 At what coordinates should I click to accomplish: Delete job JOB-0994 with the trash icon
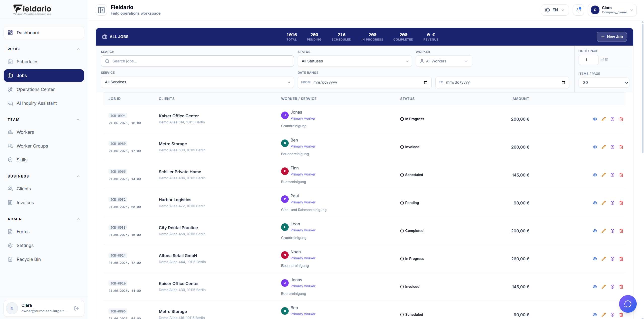pyautogui.click(x=621, y=119)
